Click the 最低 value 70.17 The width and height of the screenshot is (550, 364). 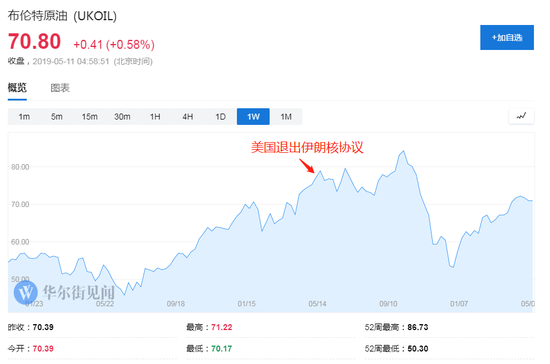click(222, 349)
